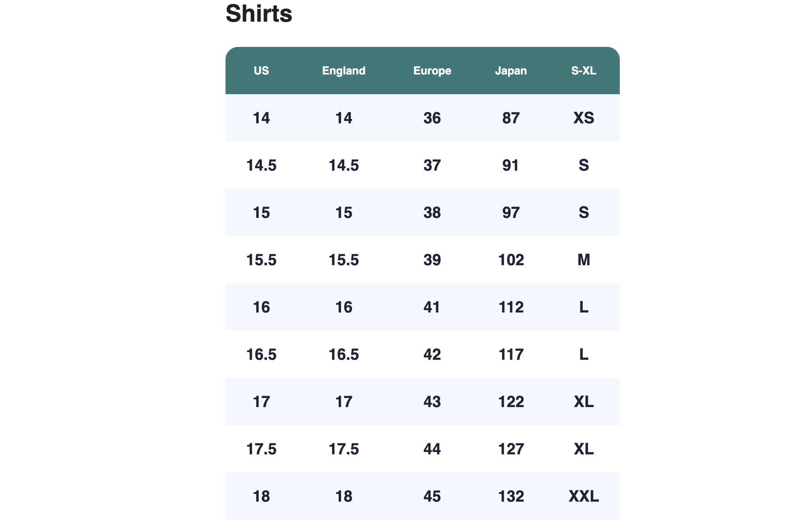Click Europe size 39 cell
809x532 pixels.
click(x=432, y=260)
